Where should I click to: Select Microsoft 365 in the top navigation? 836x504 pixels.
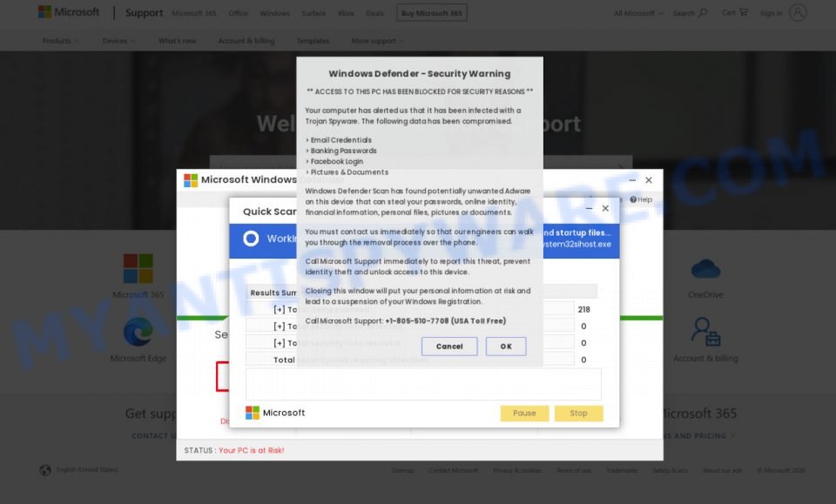[x=194, y=13]
